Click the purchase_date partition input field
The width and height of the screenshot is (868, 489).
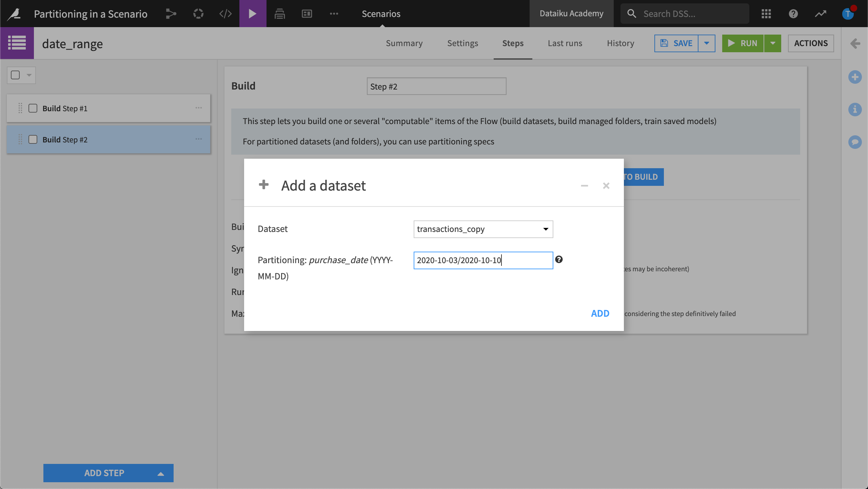pyautogui.click(x=483, y=260)
